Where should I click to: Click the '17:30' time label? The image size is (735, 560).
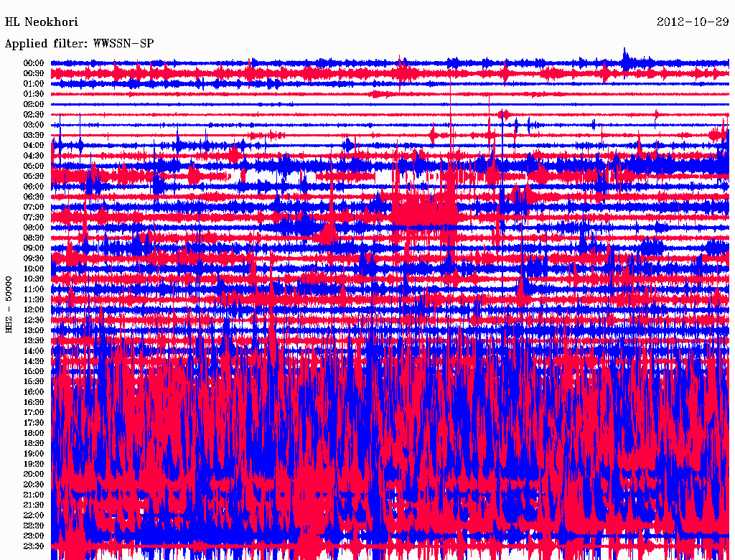[34, 423]
